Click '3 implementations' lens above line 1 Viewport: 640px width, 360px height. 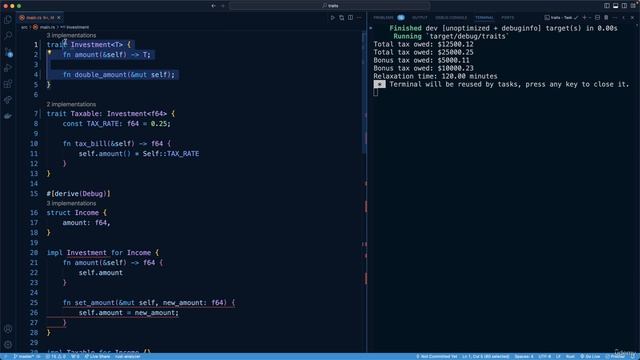(x=71, y=36)
